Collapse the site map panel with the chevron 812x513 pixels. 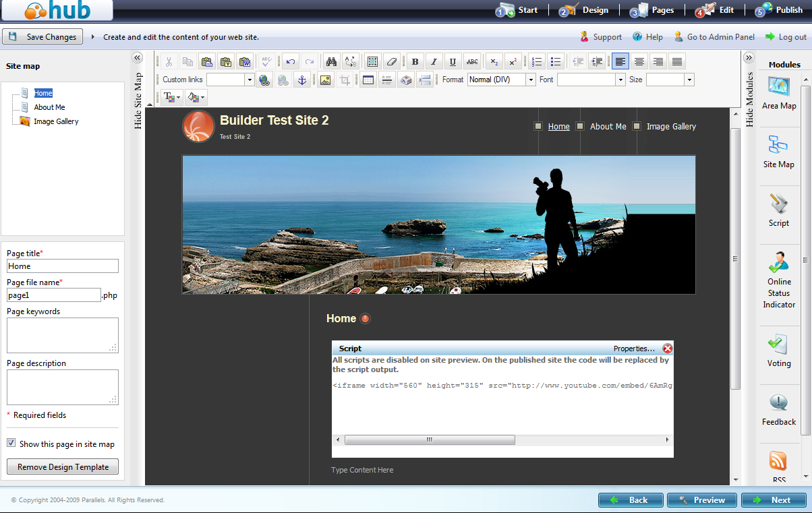[138, 58]
